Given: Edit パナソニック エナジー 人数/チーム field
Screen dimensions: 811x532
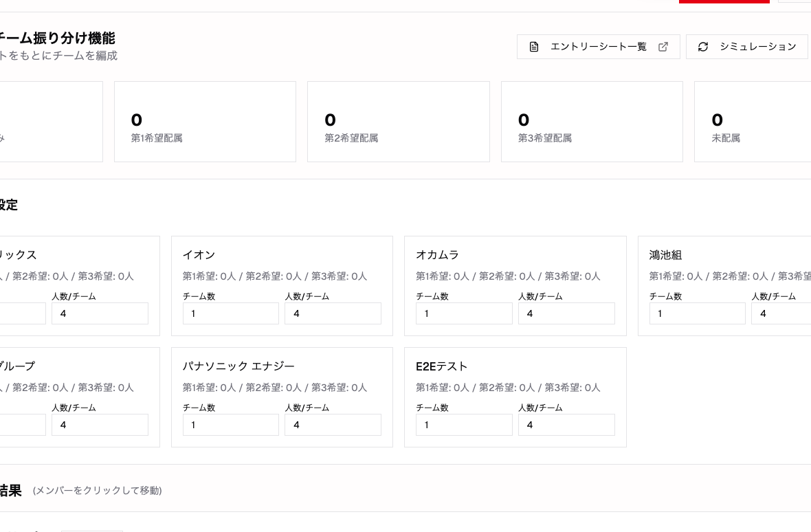Looking at the screenshot, I should 333,425.
